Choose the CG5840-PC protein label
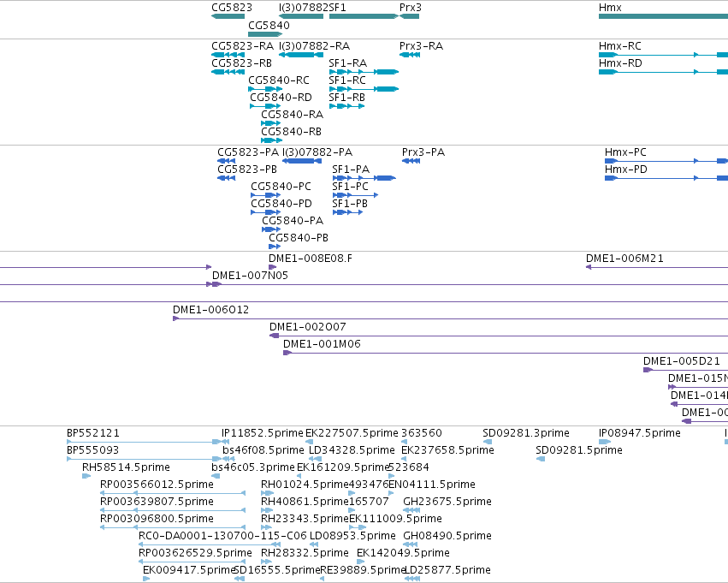The image size is (728, 583). pyautogui.click(x=281, y=187)
